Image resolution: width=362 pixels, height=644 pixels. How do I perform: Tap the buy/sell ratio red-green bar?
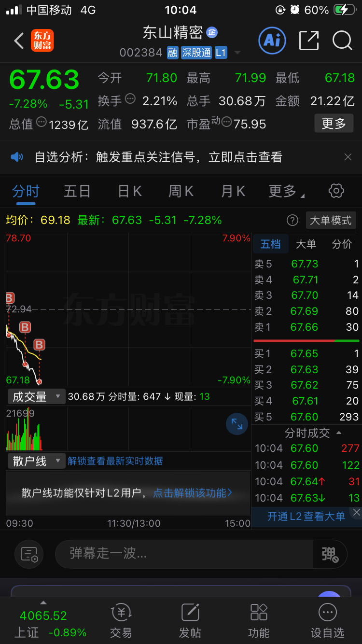click(306, 341)
